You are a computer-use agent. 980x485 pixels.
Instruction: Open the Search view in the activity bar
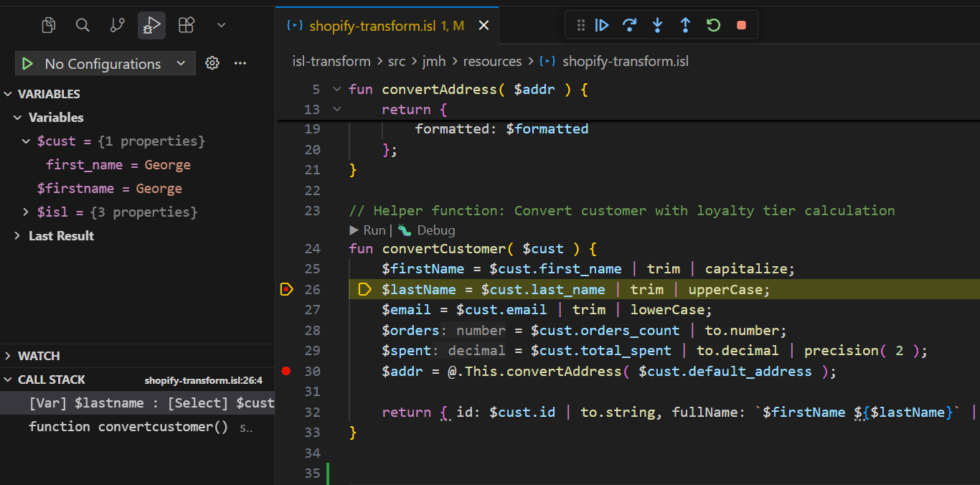pos(83,24)
